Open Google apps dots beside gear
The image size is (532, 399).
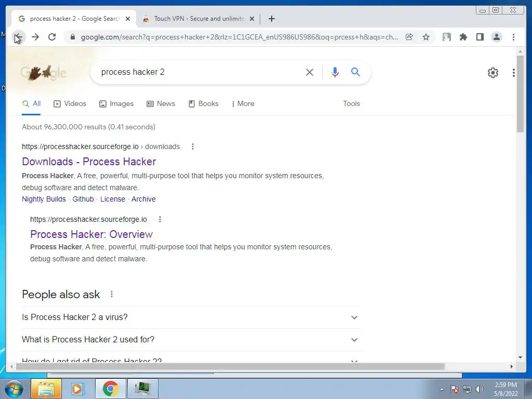[x=514, y=73]
